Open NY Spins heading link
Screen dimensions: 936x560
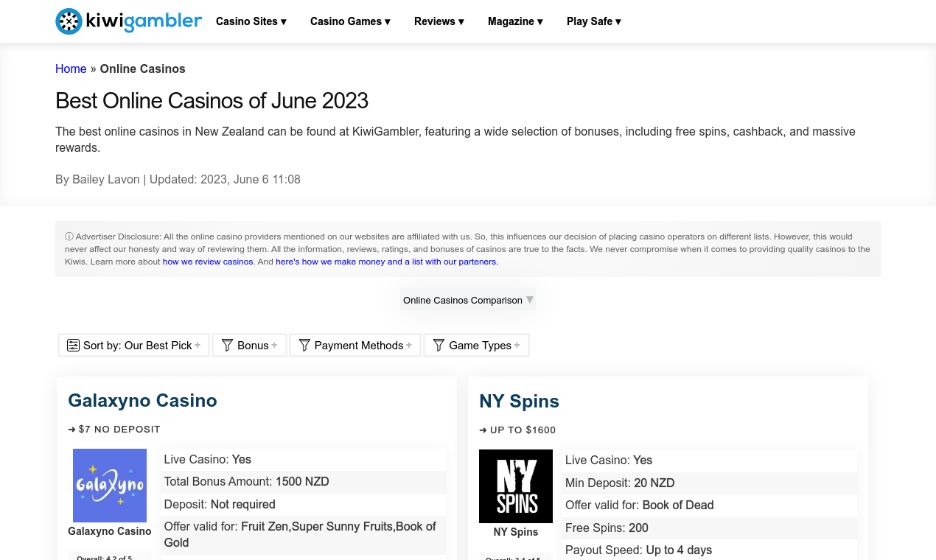pyautogui.click(x=519, y=401)
